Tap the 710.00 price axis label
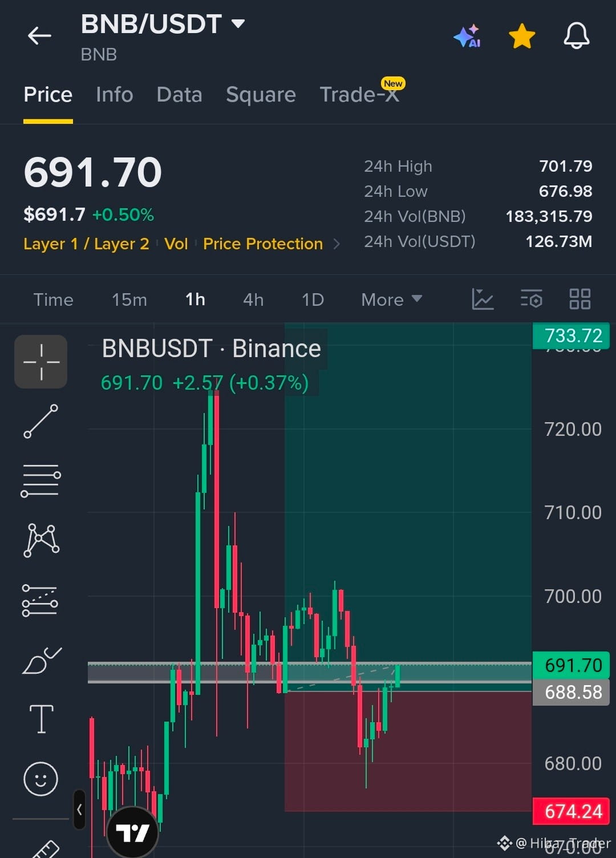The width and height of the screenshot is (616, 858). (x=573, y=512)
